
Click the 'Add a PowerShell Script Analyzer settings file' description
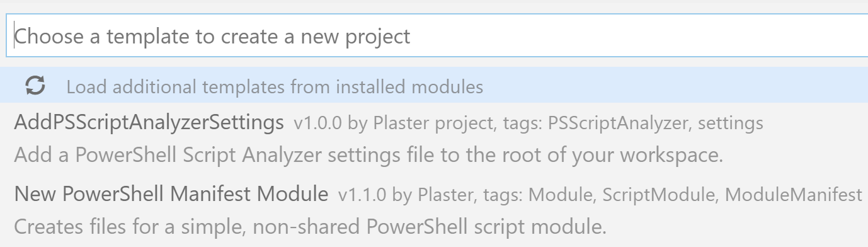point(368,156)
